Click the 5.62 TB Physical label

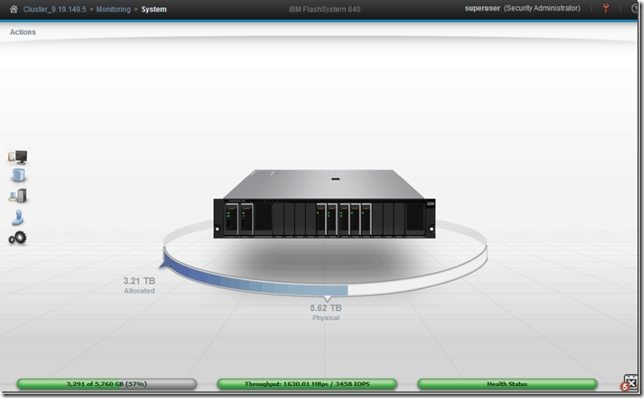[326, 312]
